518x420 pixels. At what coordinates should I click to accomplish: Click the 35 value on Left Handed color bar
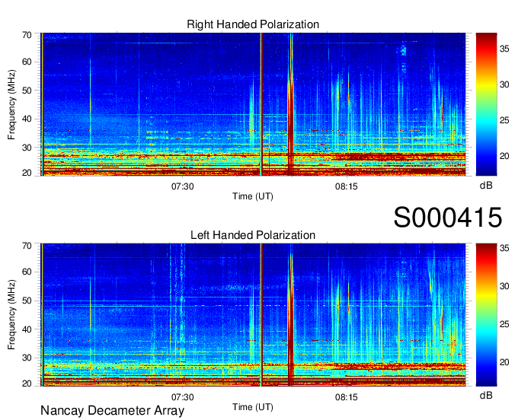click(x=504, y=248)
